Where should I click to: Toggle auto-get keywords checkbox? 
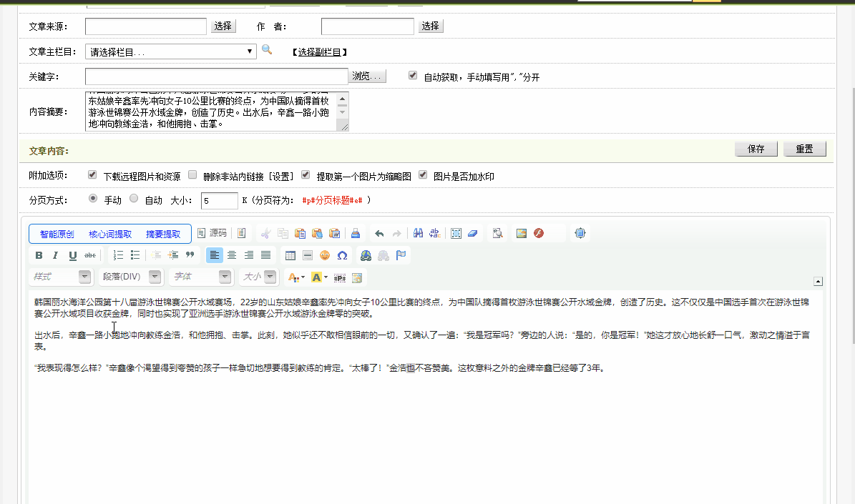(413, 76)
